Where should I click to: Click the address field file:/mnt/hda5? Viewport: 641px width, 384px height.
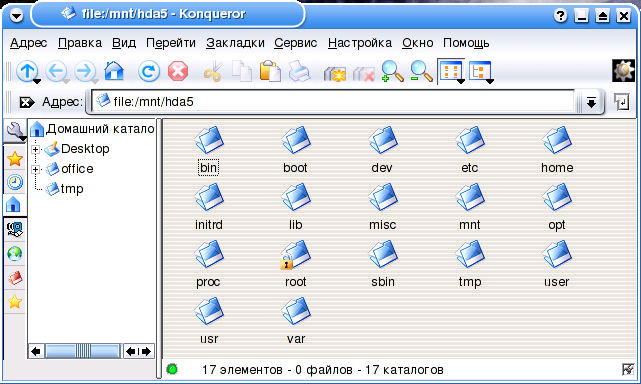[333, 102]
